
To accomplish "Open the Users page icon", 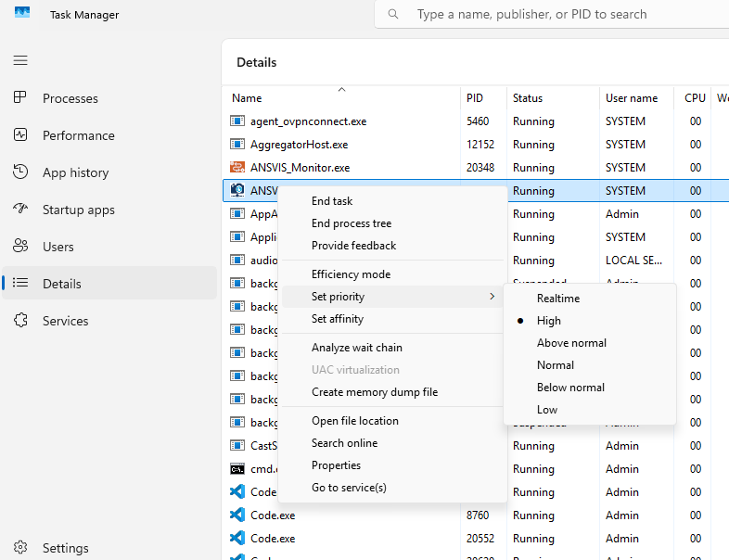I will point(20,247).
